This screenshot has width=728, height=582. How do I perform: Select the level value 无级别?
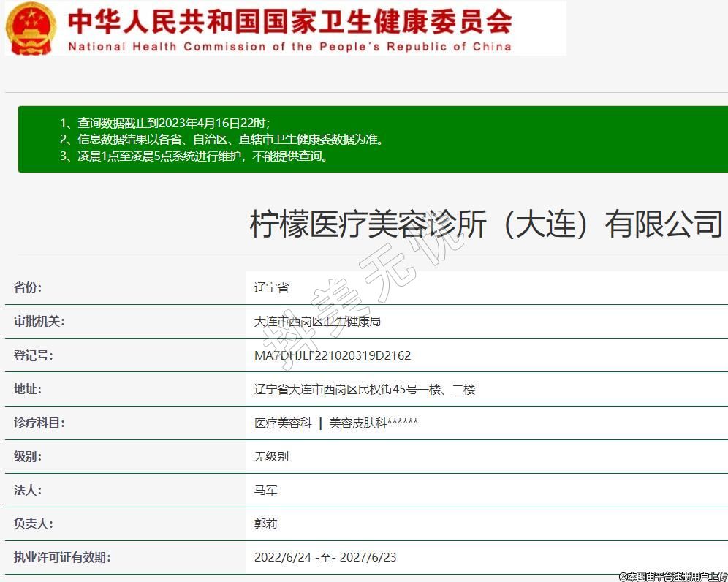click(271, 456)
